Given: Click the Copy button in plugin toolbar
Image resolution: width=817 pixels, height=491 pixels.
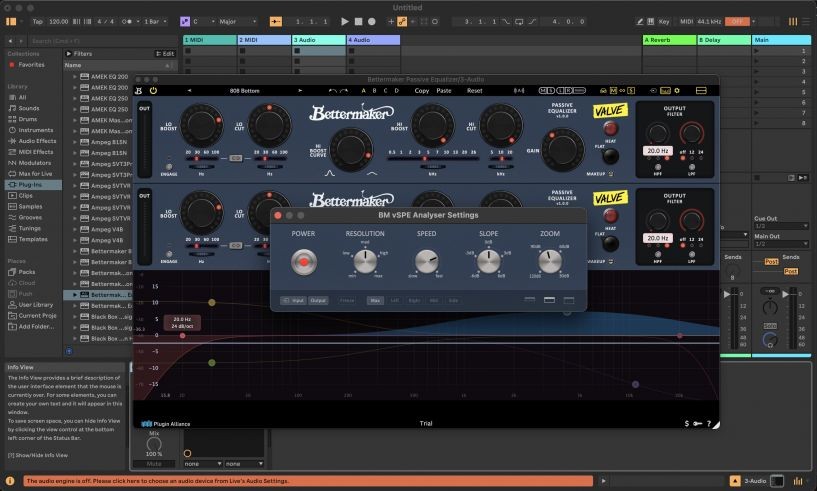Looking at the screenshot, I should coord(421,90).
